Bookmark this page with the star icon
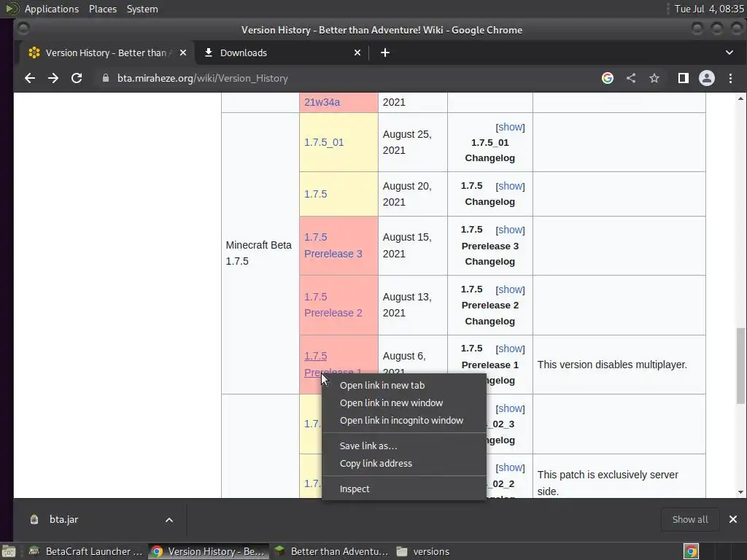This screenshot has height=560, width=747. point(654,78)
